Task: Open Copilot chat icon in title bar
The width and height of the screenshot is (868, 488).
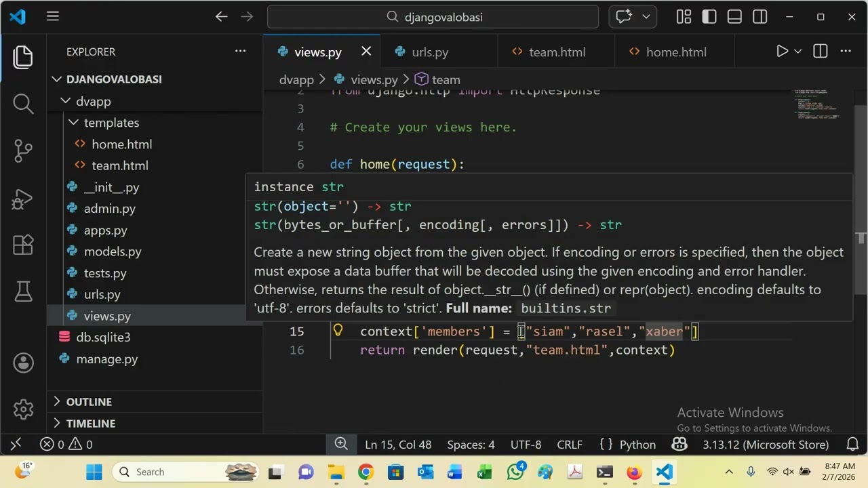Action: coord(624,17)
